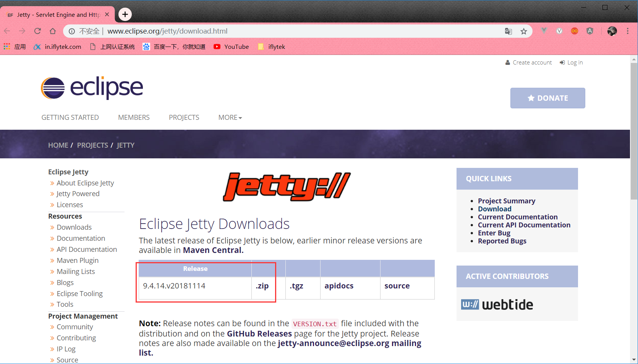Open the Google Translate extension icon
The height and width of the screenshot is (364, 638).
(x=508, y=31)
